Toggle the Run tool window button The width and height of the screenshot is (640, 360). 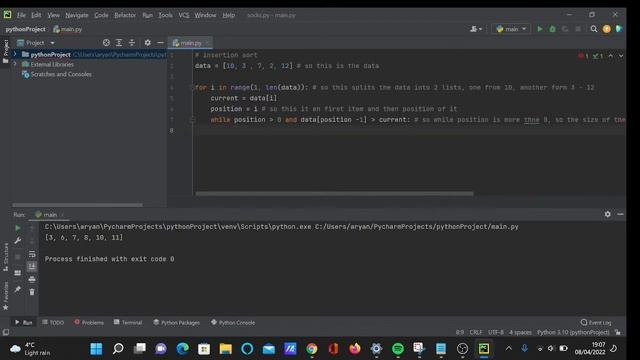tap(23, 322)
